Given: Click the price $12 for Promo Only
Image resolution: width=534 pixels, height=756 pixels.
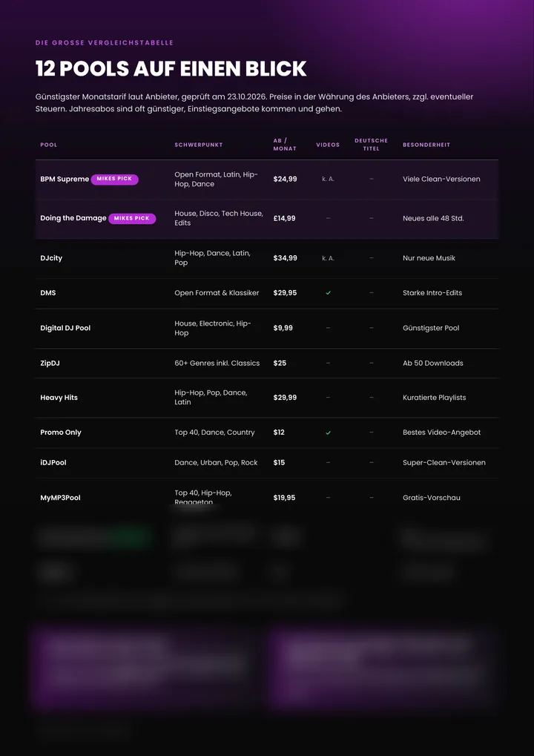Looking at the screenshot, I should (279, 433).
